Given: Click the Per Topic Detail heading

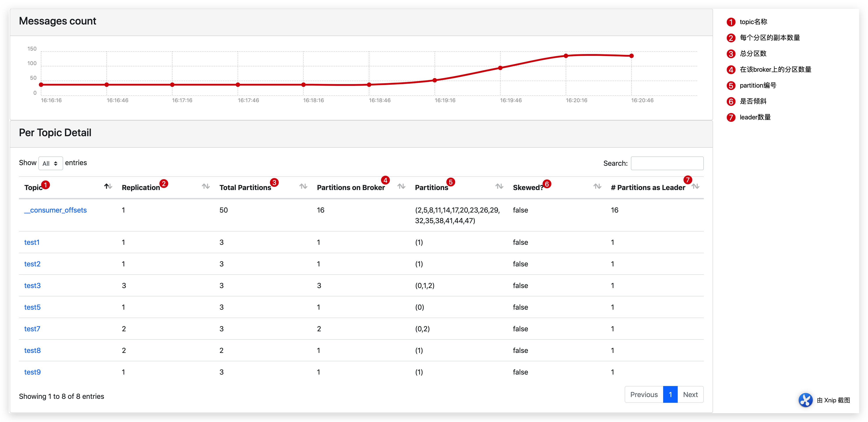Looking at the screenshot, I should click(55, 133).
